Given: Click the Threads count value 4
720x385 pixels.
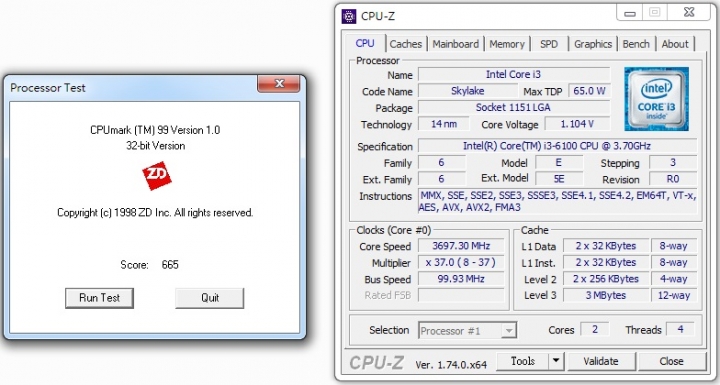Looking at the screenshot, I should (680, 329).
